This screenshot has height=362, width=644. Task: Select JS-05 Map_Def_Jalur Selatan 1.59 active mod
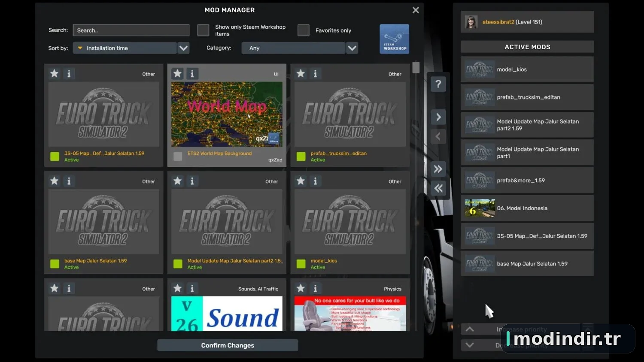527,236
